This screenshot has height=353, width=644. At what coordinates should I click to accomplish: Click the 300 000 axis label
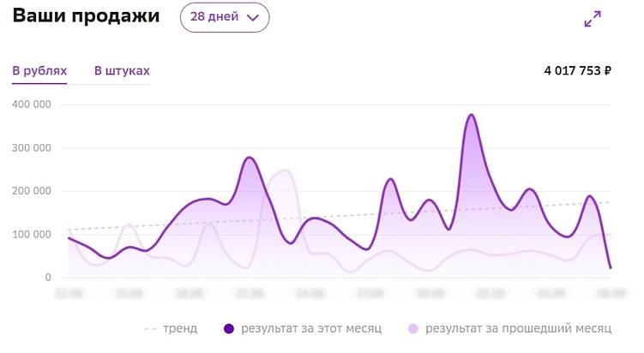coord(33,148)
